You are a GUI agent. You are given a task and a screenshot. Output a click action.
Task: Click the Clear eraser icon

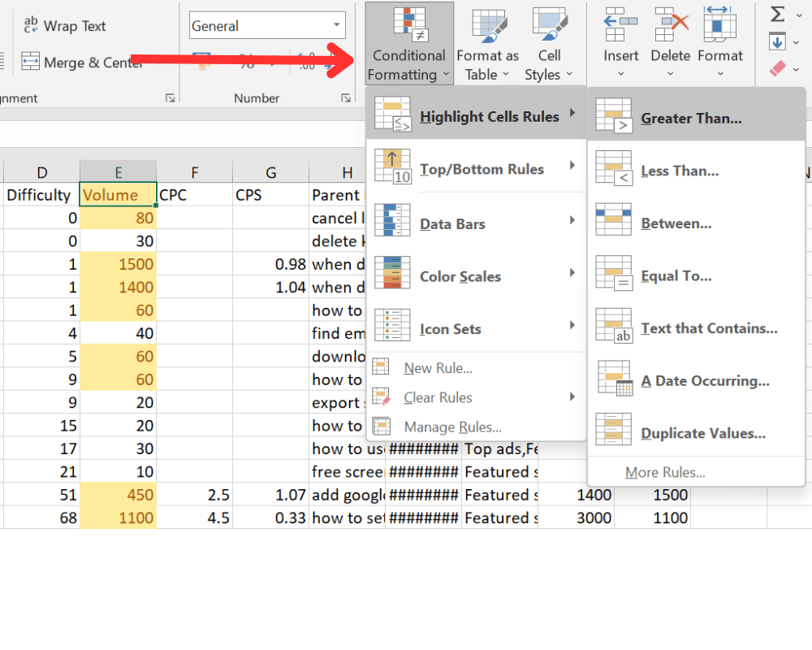pyautogui.click(x=778, y=68)
